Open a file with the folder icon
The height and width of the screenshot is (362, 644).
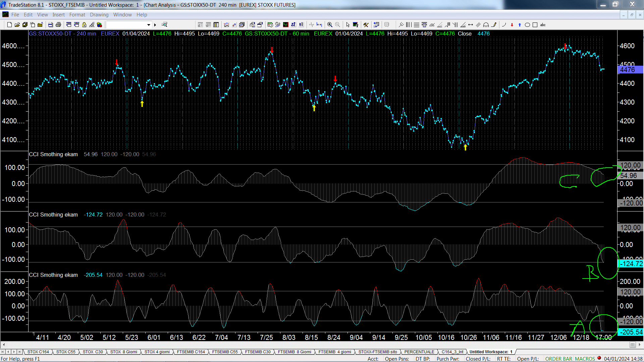17,24
